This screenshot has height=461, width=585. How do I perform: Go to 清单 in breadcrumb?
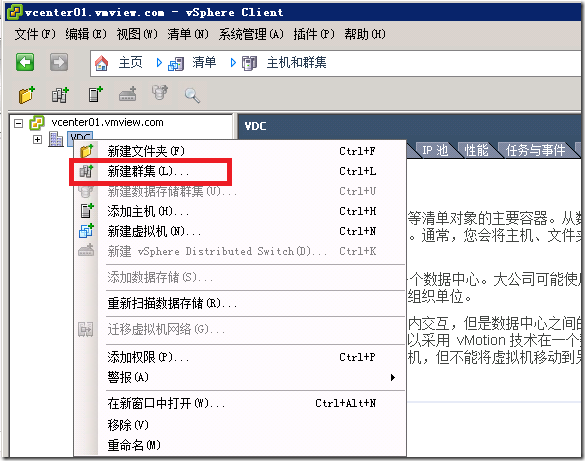point(204,62)
